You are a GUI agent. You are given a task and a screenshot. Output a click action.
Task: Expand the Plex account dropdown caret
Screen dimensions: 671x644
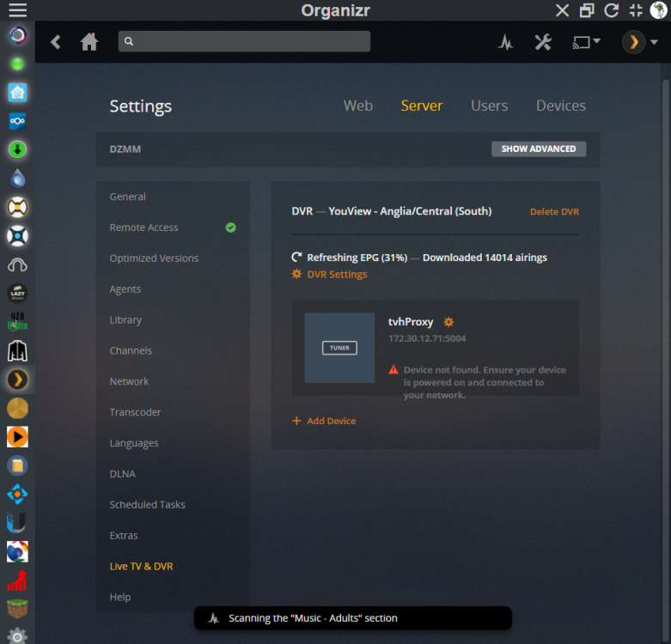point(654,42)
